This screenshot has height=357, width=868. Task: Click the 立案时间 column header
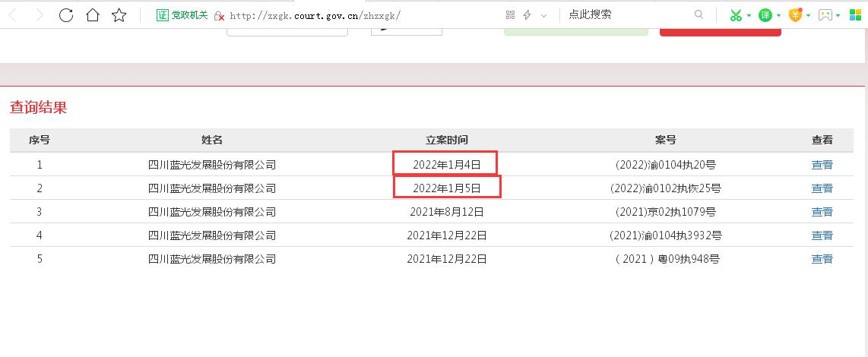coord(447,140)
